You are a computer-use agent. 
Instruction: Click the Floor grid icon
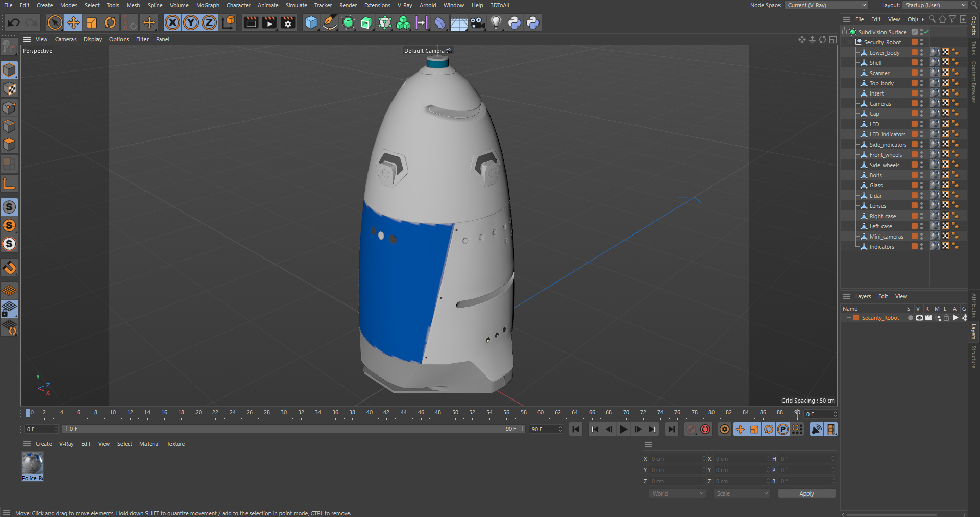(x=459, y=22)
